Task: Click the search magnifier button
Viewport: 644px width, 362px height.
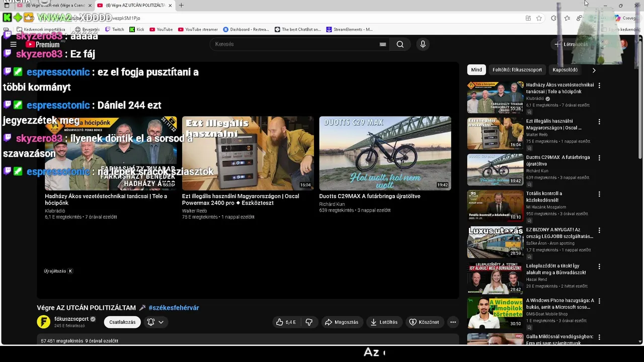Action: click(400, 44)
